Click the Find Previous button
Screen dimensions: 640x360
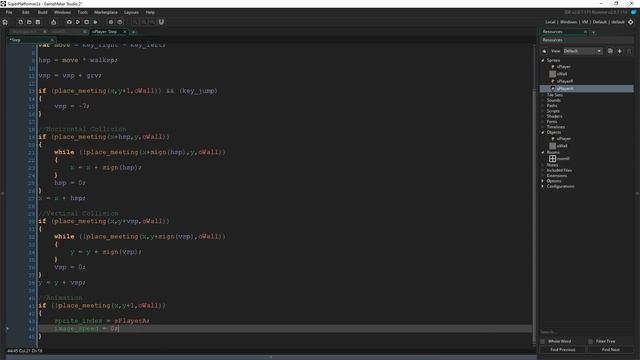[x=562, y=350]
